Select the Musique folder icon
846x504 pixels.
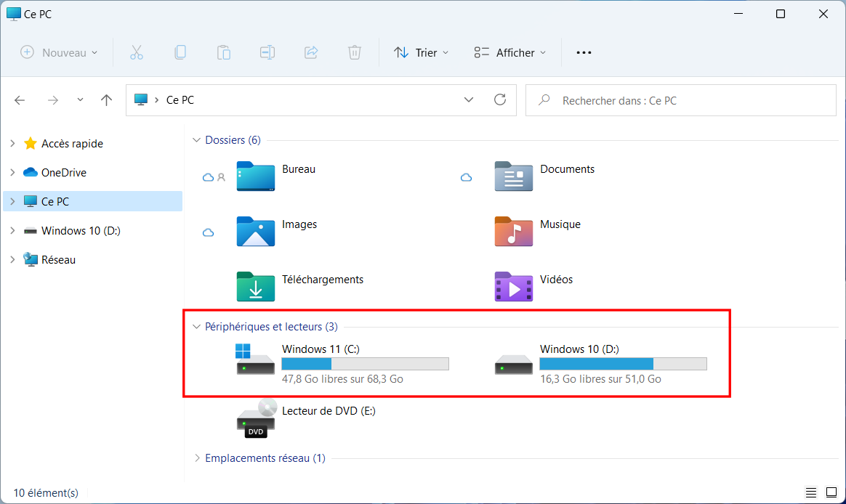tap(514, 231)
